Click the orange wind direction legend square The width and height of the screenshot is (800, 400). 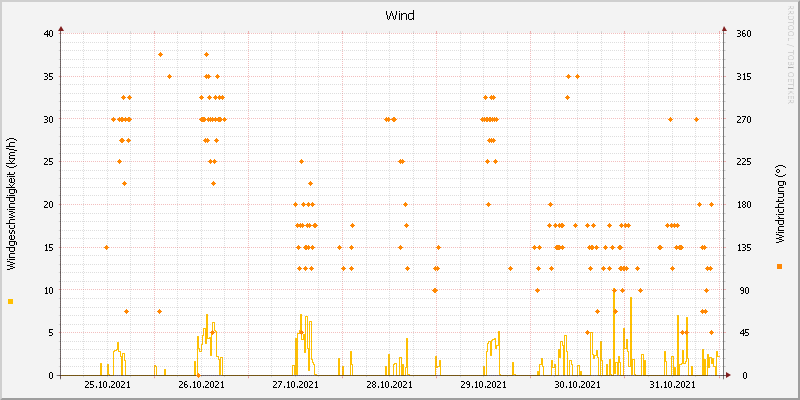click(x=779, y=266)
